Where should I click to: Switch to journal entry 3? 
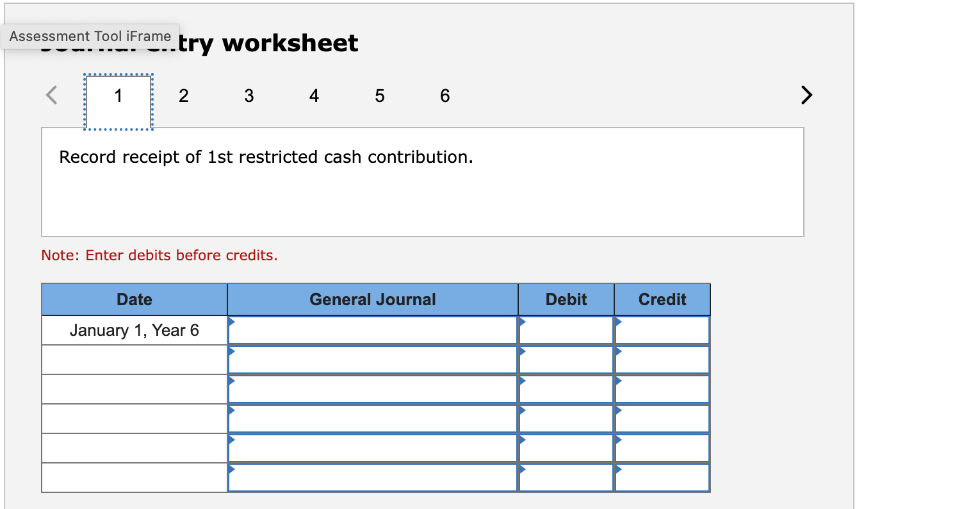[249, 96]
